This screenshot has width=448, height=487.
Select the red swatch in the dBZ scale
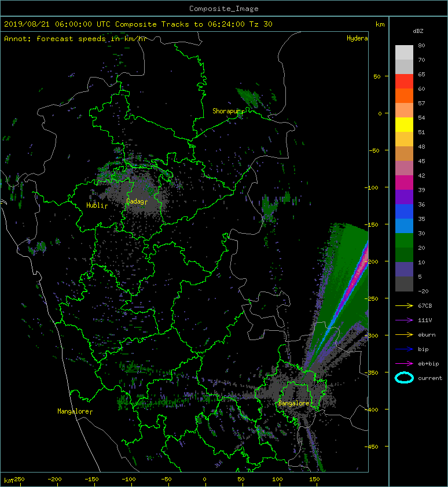pyautogui.click(x=404, y=82)
